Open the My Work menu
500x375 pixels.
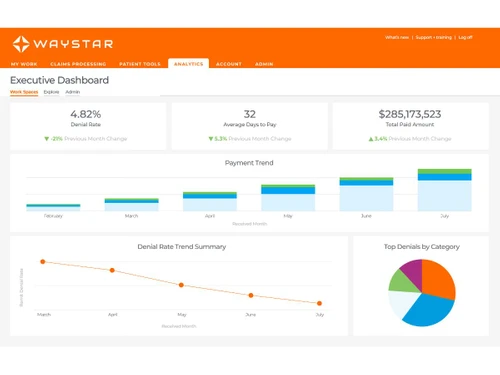pos(24,64)
